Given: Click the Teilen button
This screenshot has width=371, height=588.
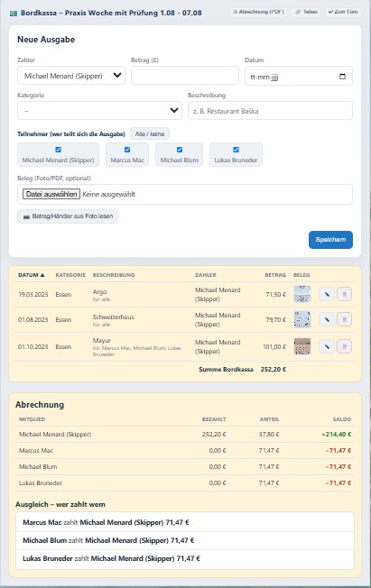Looking at the screenshot, I should coord(306,12).
